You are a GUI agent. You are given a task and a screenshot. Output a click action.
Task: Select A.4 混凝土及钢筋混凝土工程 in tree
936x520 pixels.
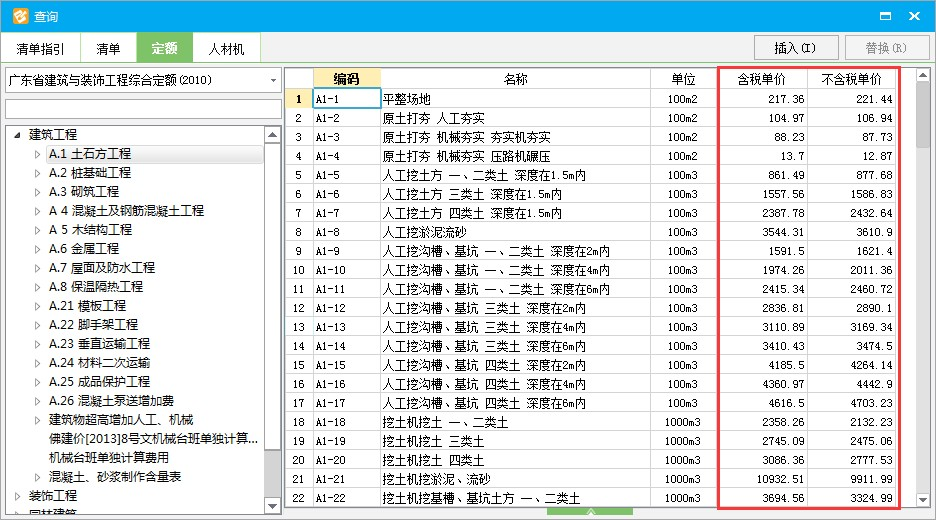click(126, 211)
